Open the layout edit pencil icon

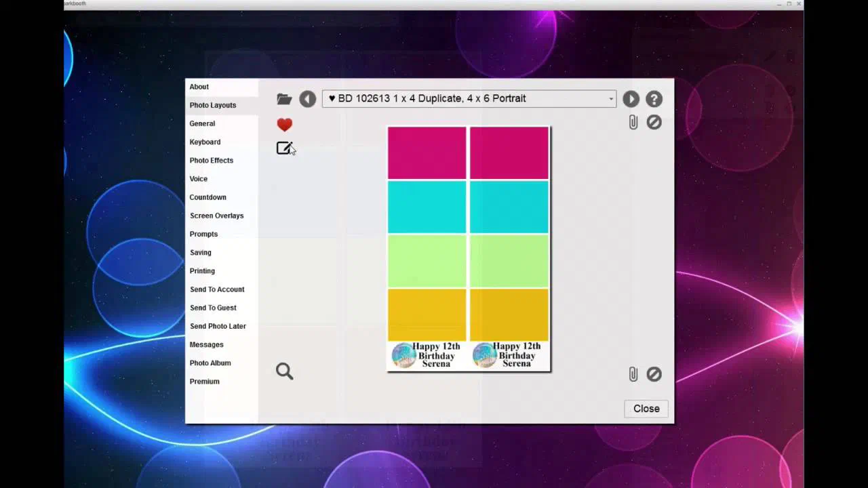pyautogui.click(x=284, y=148)
